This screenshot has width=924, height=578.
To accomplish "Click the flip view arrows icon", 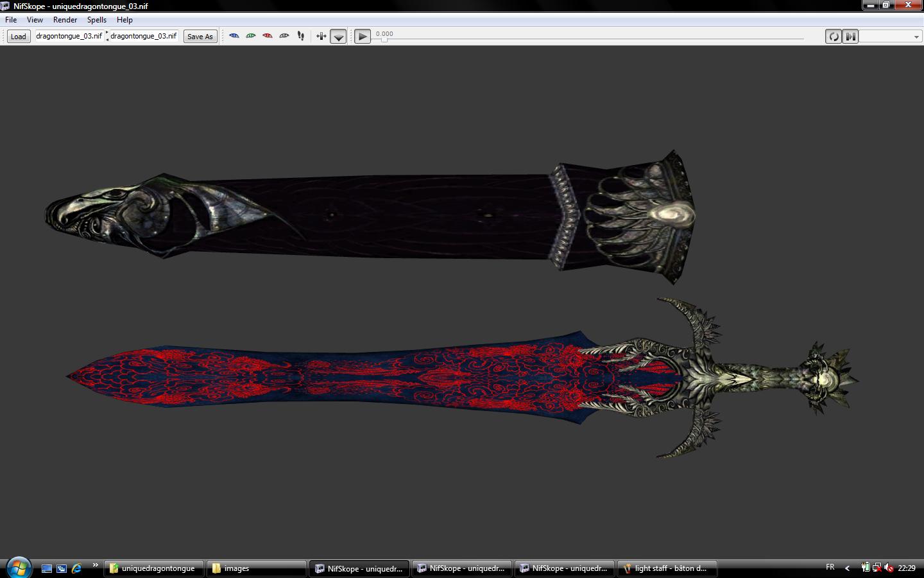I will click(321, 36).
